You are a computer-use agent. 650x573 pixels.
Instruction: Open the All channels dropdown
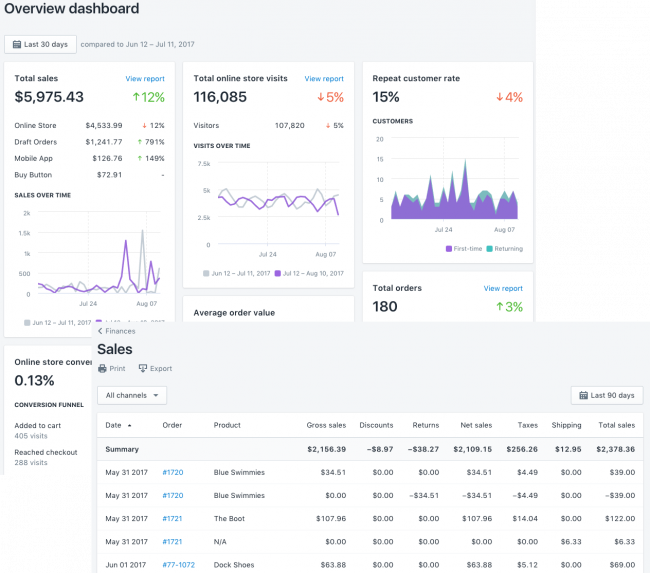click(x=132, y=395)
